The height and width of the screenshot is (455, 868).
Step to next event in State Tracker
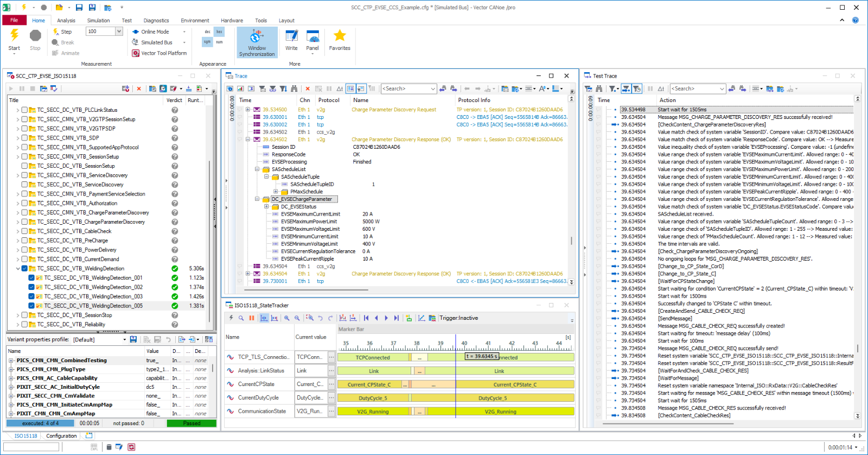[386, 318]
